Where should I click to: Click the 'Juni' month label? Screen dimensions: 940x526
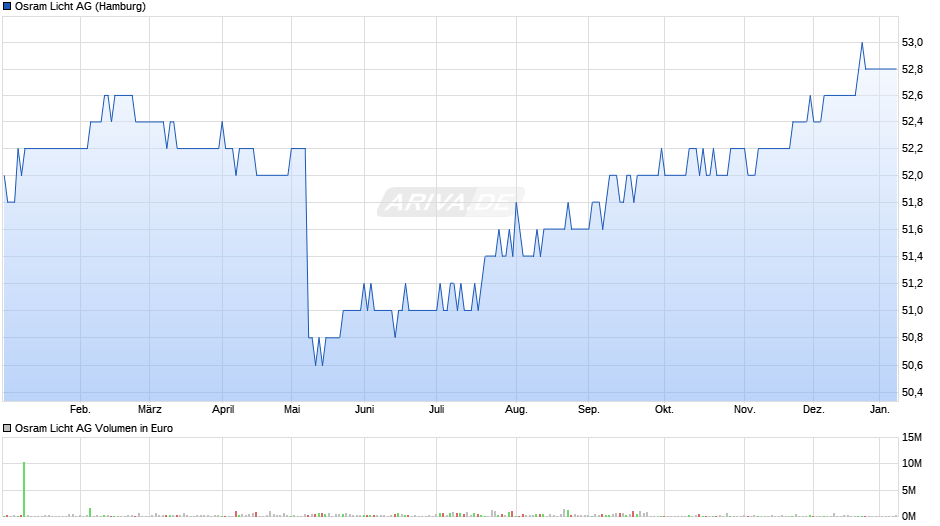364,409
